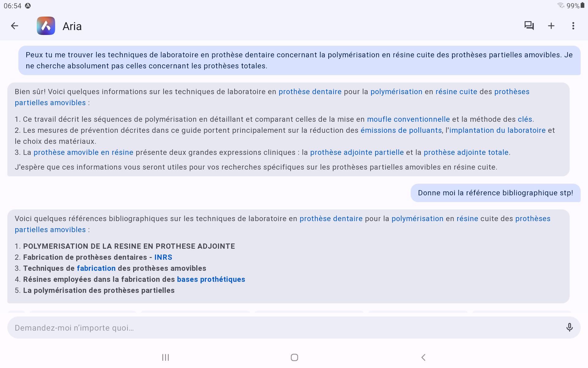Tap the 'clés' hyperlink
This screenshot has height=368, width=588.
(x=525, y=119)
